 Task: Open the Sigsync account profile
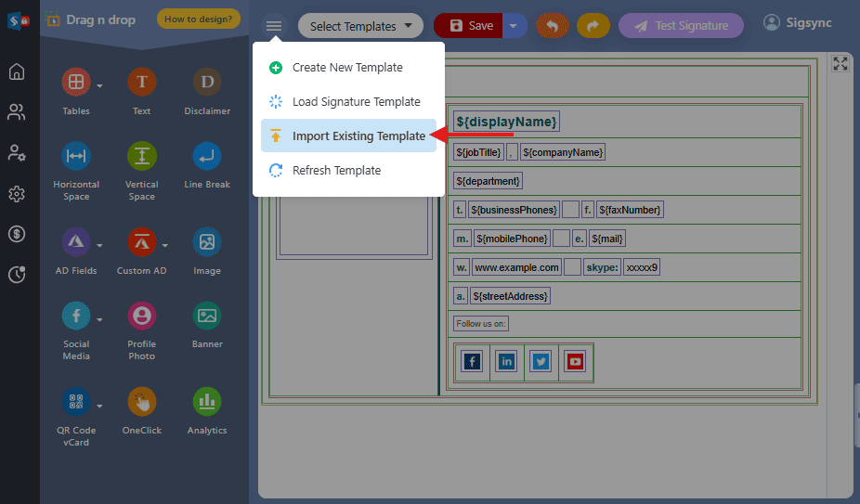tap(798, 23)
